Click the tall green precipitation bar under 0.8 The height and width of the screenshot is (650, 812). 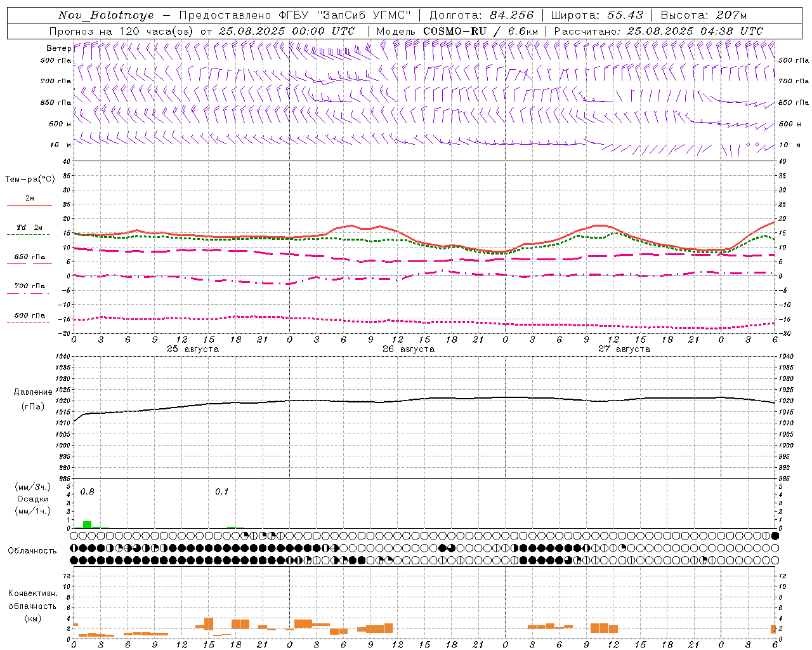click(87, 524)
